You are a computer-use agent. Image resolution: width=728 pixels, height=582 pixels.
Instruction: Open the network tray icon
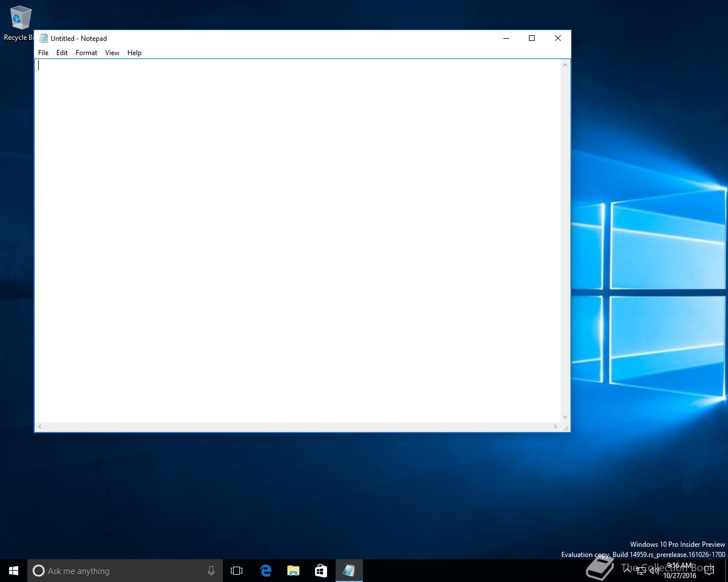point(641,571)
